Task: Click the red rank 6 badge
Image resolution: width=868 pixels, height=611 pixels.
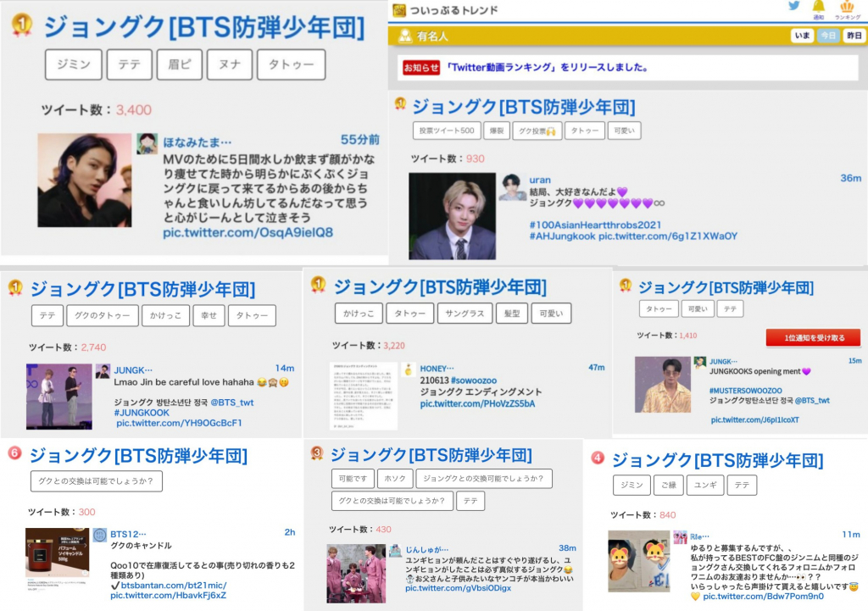Action: coord(14,453)
